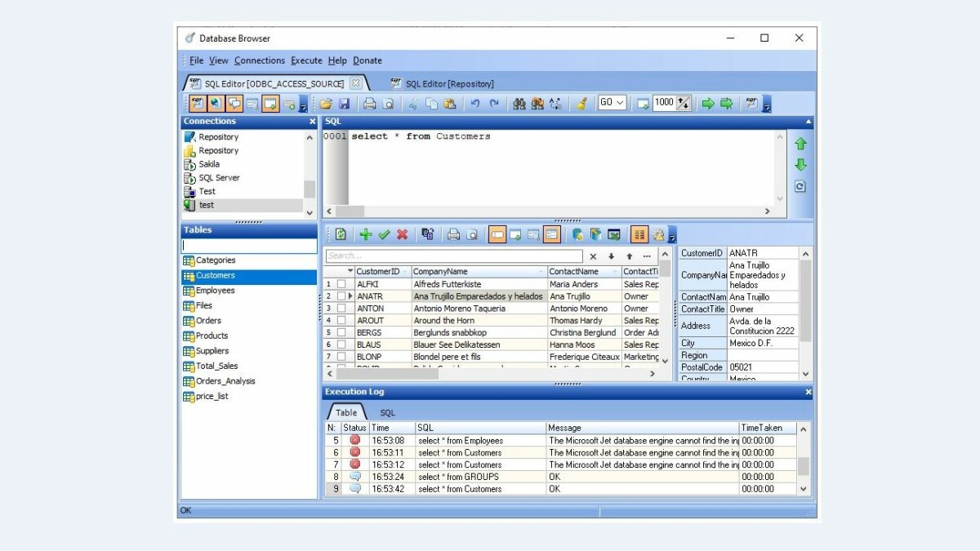Tick the checkbox in the ANATR row
The image size is (980, 551).
point(341,296)
